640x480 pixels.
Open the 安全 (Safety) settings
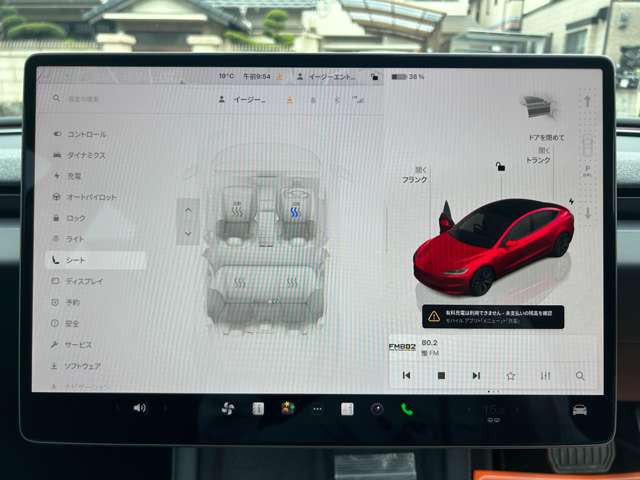65,323
